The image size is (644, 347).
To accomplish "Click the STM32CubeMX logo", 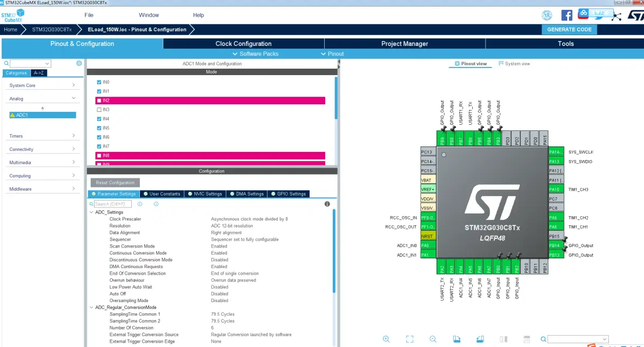I will [x=13, y=16].
